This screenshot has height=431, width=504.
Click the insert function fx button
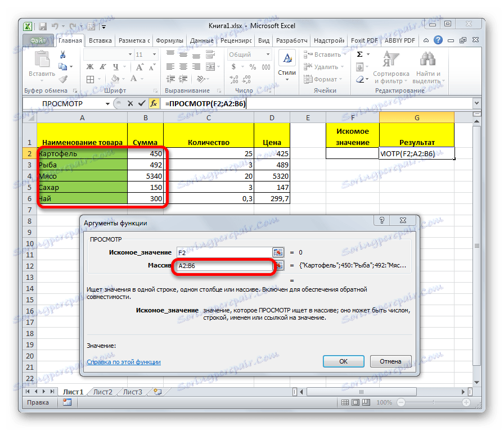pyautogui.click(x=154, y=103)
